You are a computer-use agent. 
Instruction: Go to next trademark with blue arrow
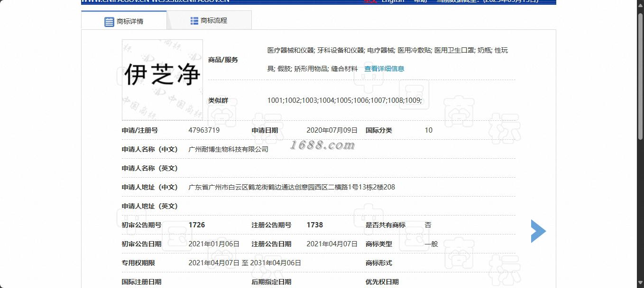pos(538,231)
